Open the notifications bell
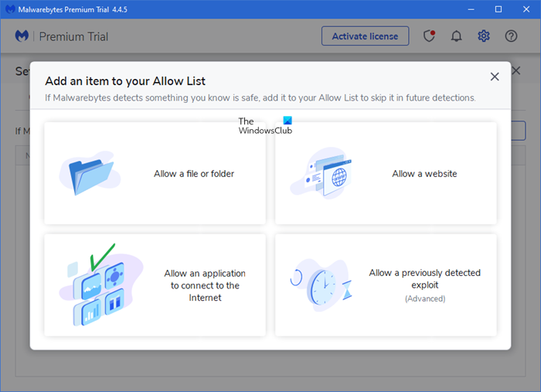This screenshot has width=541, height=392. tap(456, 36)
